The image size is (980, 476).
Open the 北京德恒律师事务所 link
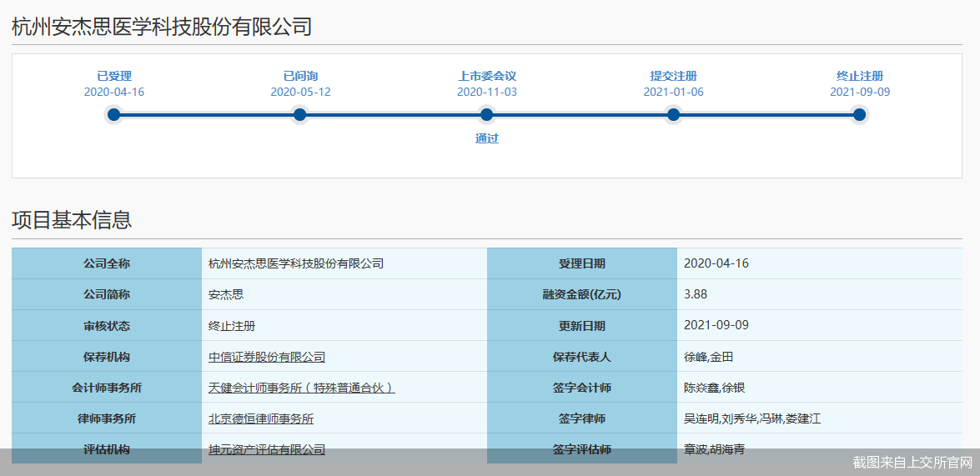[x=261, y=418]
